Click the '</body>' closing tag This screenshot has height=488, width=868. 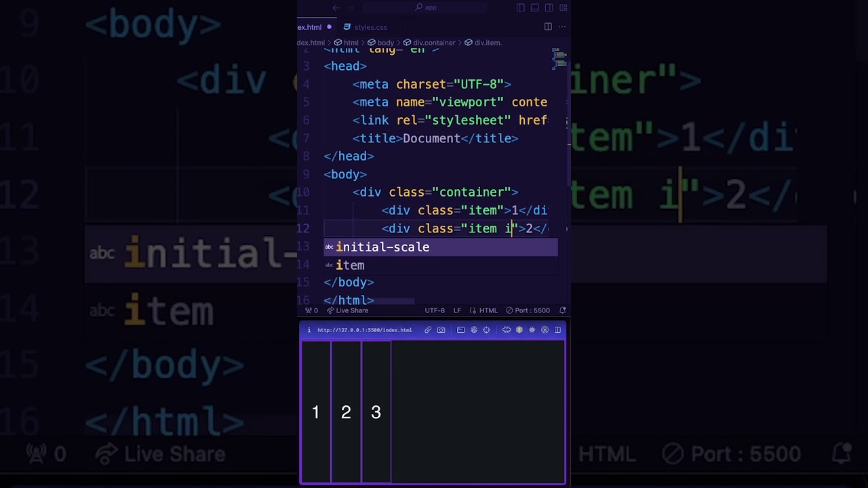pos(349,283)
